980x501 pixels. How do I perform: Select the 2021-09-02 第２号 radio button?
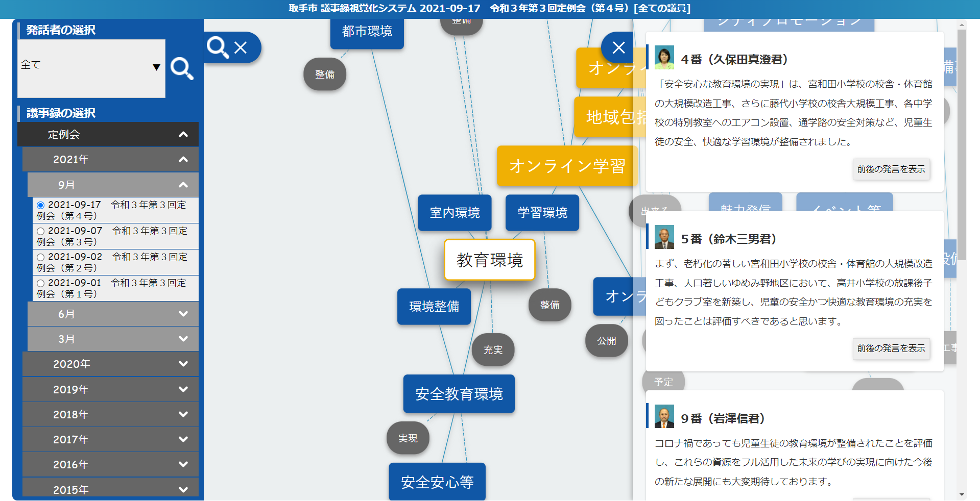click(x=41, y=257)
